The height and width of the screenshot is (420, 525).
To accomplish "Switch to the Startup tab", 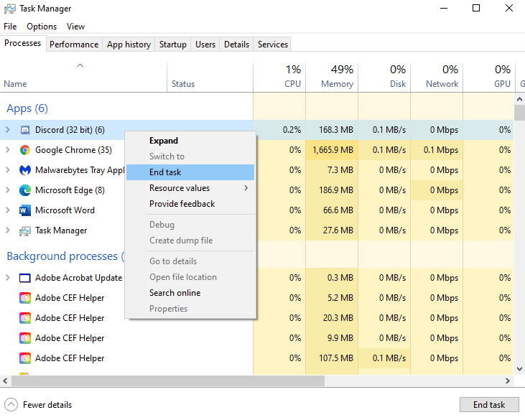I will click(173, 45).
